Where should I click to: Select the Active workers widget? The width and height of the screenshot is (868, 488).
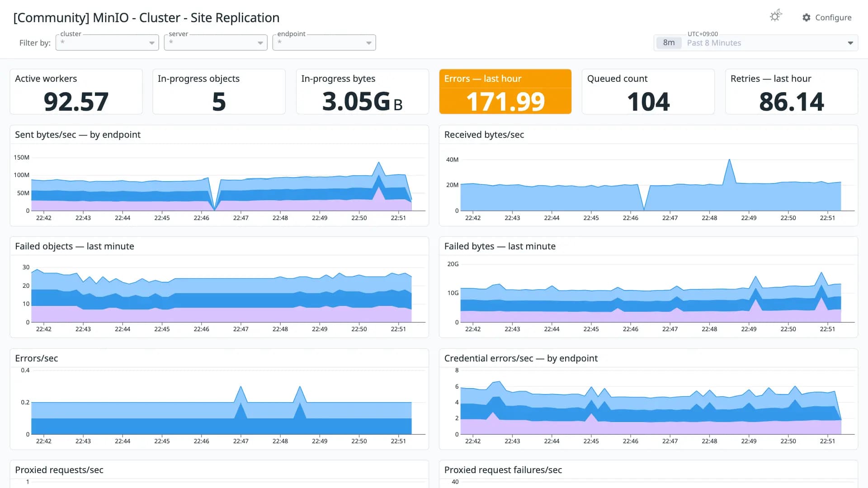76,92
